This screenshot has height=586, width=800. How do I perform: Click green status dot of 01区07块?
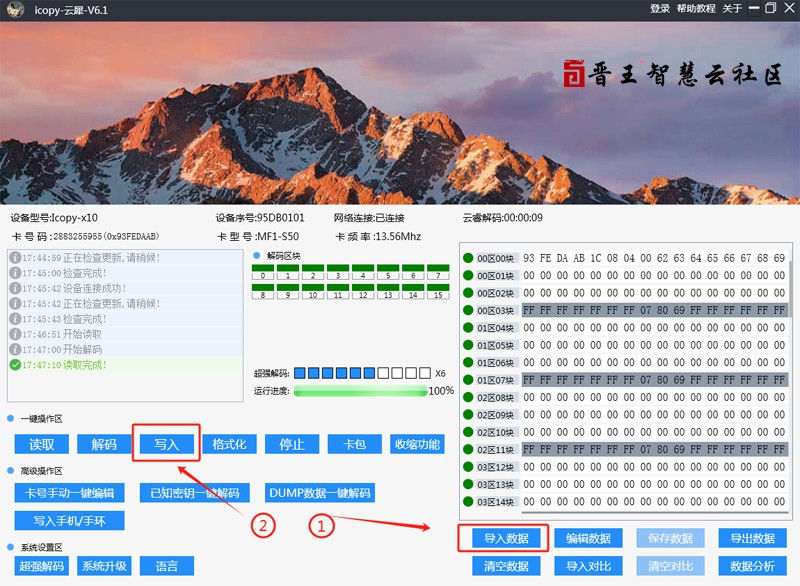[468, 379]
